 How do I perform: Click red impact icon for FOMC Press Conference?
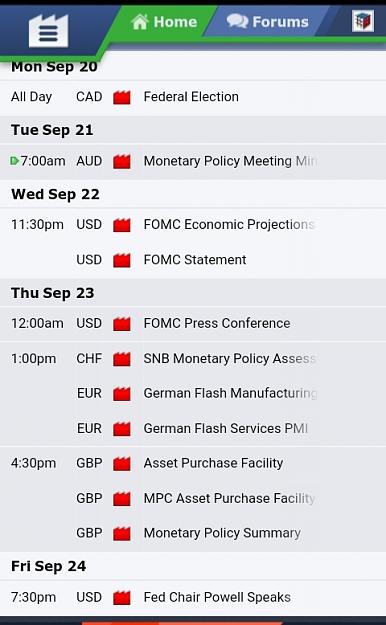click(x=122, y=323)
